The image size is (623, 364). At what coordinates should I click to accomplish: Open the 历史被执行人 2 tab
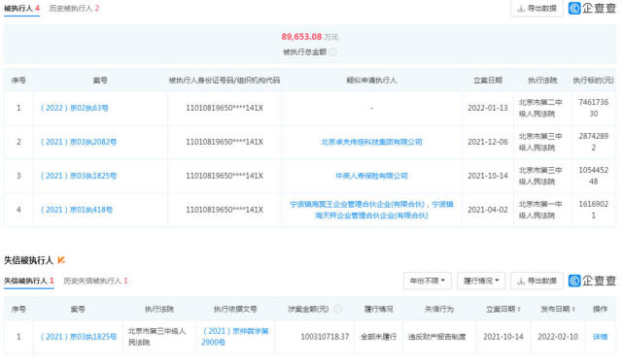[x=74, y=9]
